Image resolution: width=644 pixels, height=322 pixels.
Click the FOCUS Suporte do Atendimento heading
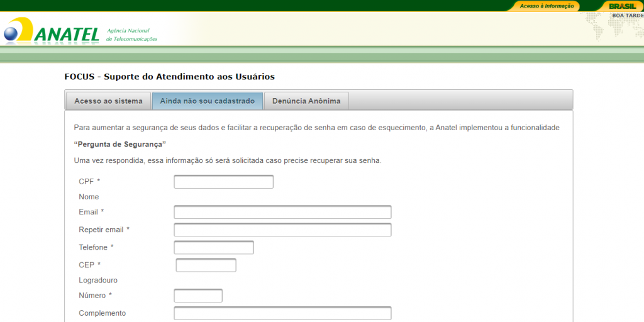pyautogui.click(x=169, y=77)
